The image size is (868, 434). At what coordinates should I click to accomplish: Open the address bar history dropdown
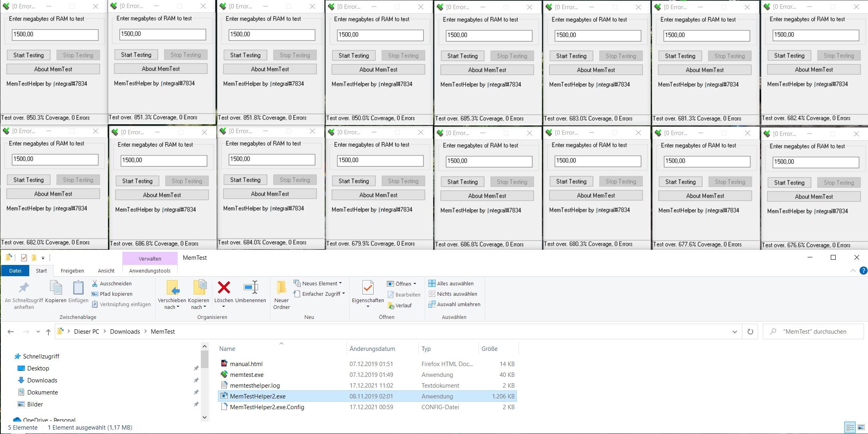tap(734, 332)
